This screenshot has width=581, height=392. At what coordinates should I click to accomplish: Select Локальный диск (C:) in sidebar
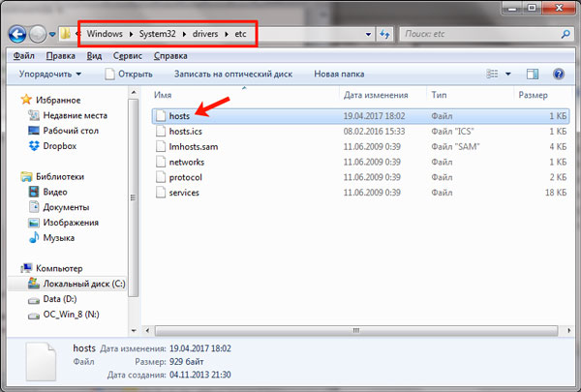(x=83, y=284)
